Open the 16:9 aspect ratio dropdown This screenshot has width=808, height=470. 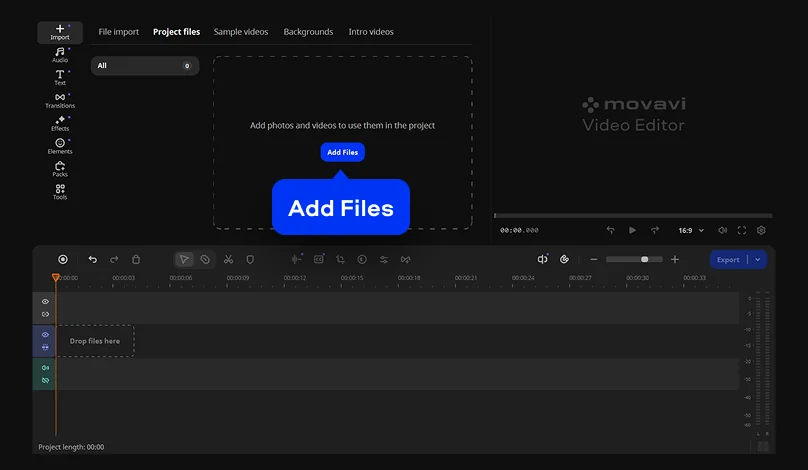coord(691,230)
